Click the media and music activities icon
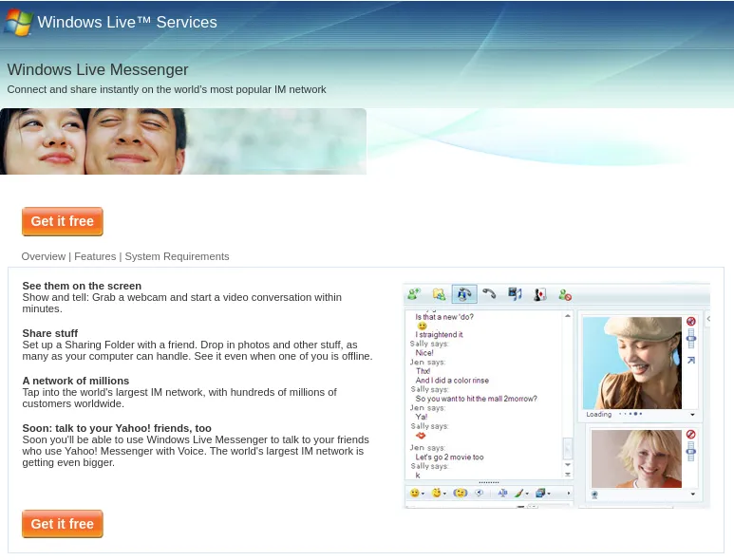 click(515, 294)
